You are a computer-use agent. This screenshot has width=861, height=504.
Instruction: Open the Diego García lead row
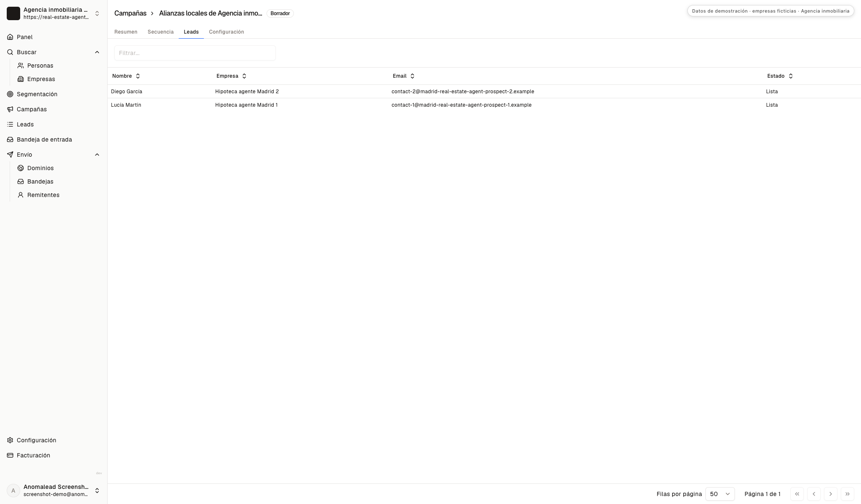pos(484,92)
